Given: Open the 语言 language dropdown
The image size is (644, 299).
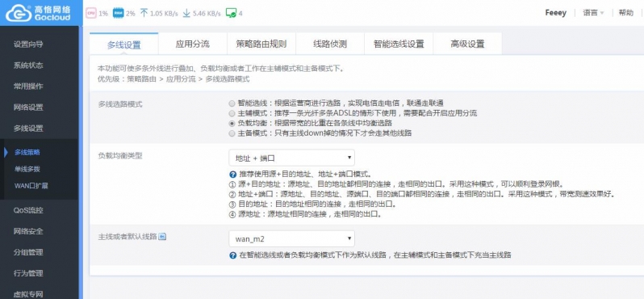Looking at the screenshot, I should tap(593, 13).
